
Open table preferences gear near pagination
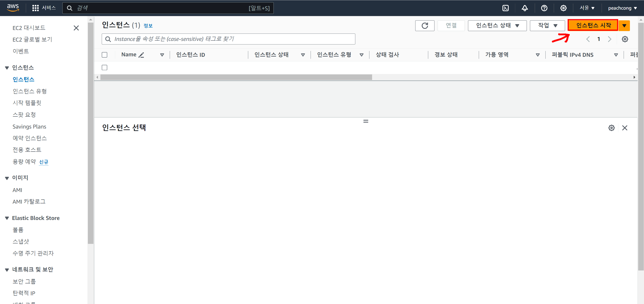point(625,39)
